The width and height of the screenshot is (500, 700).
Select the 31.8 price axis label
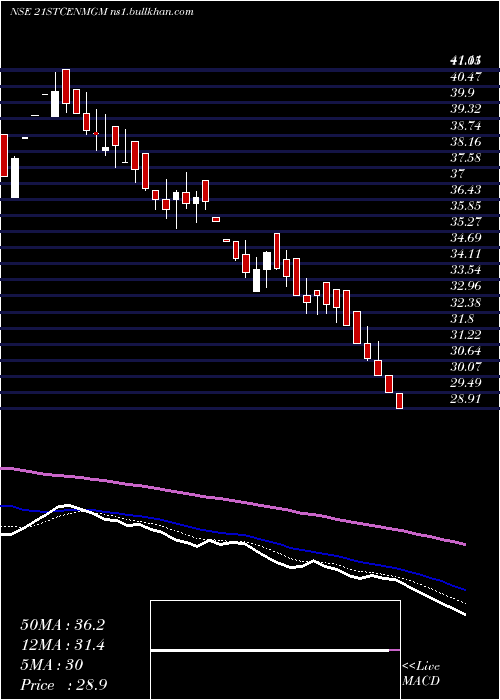[463, 319]
